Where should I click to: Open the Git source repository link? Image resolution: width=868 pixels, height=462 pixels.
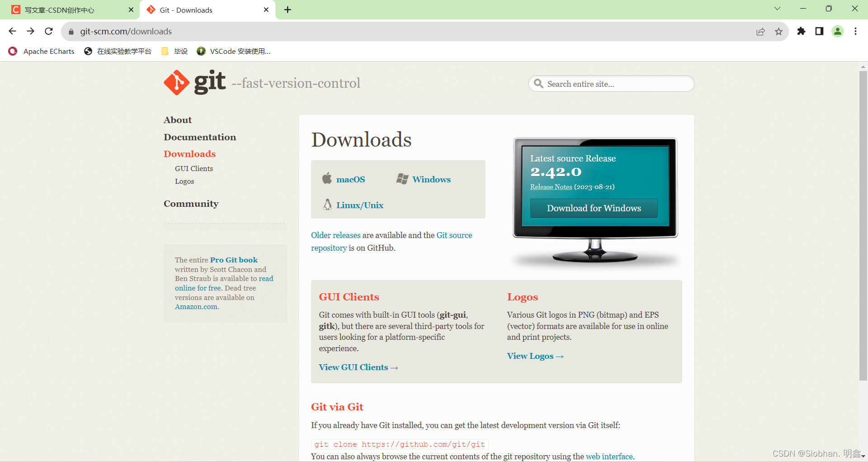coord(392,242)
